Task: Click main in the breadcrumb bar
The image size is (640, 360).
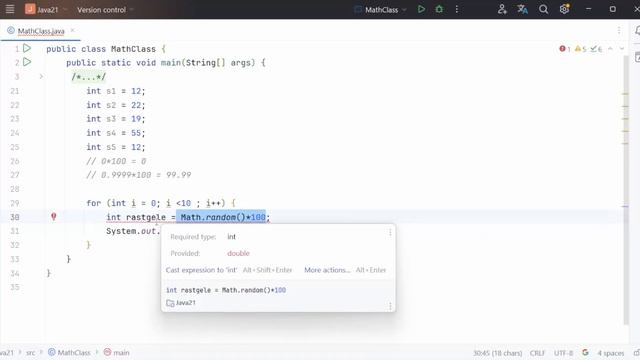Action: 117,353
